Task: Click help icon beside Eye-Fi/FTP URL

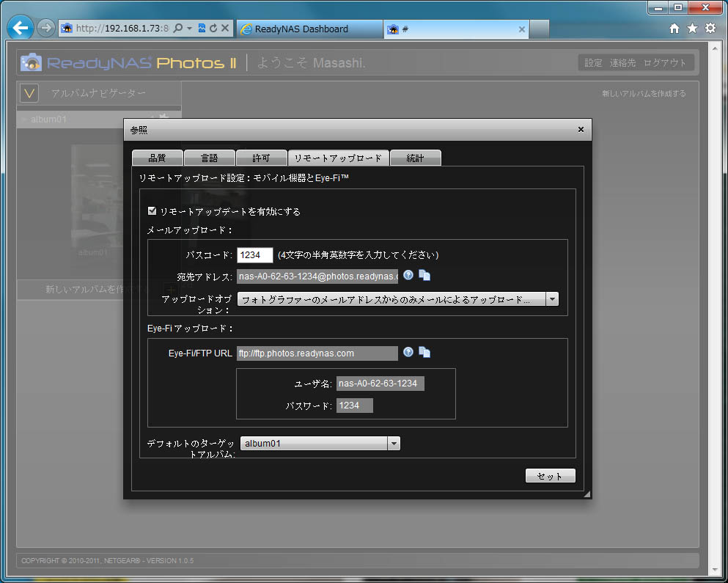Action: click(x=408, y=352)
